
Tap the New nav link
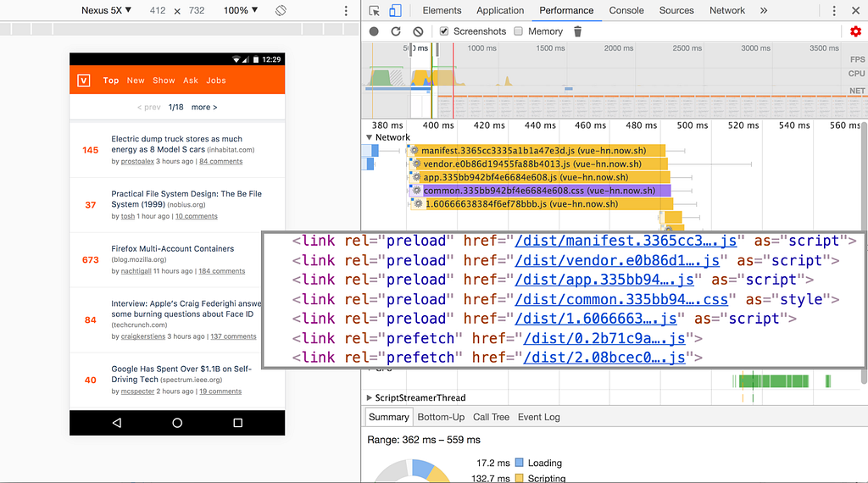tap(136, 80)
